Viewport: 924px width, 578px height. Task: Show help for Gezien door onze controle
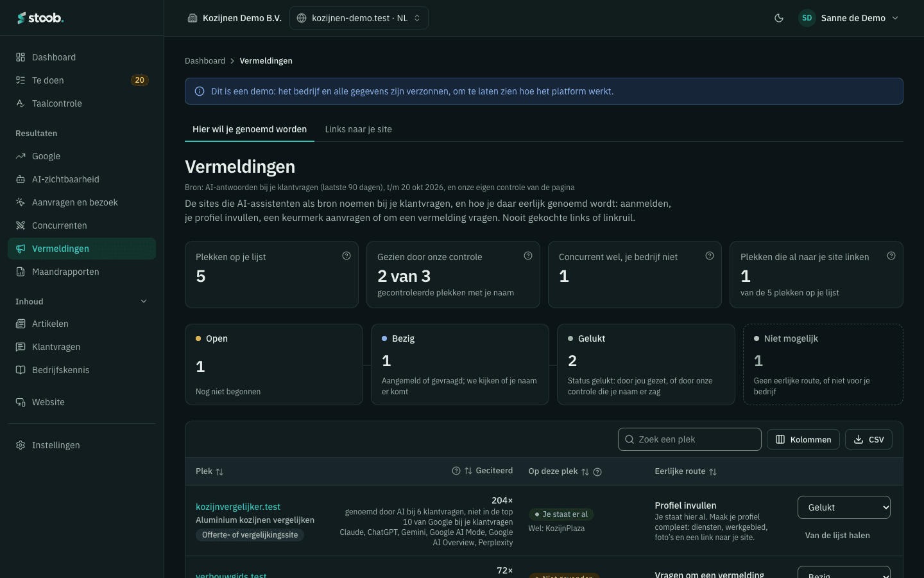pos(528,256)
